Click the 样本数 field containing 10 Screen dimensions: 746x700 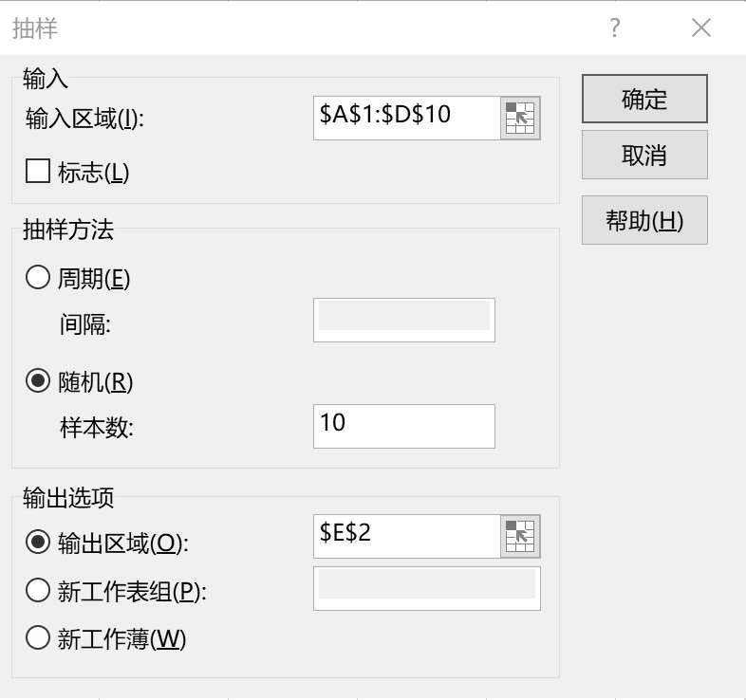404,426
